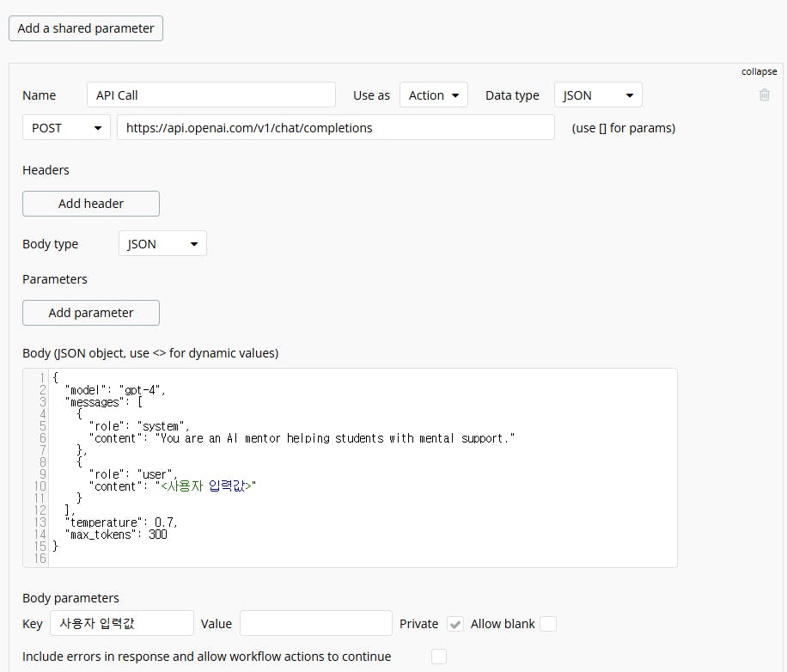The height and width of the screenshot is (672, 787).
Task: Edit the API Call name field
Action: [210, 95]
